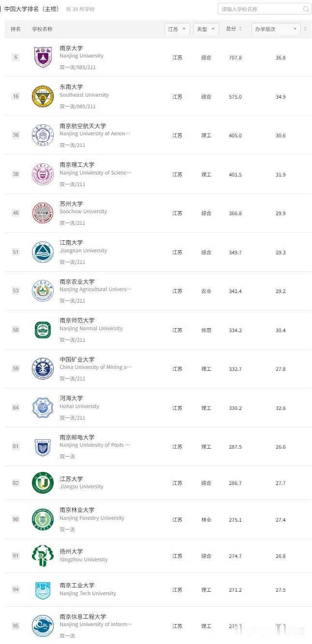This screenshot has height=644, width=312.
Task: Click the Soochow University red logo
Action: [x=43, y=213]
